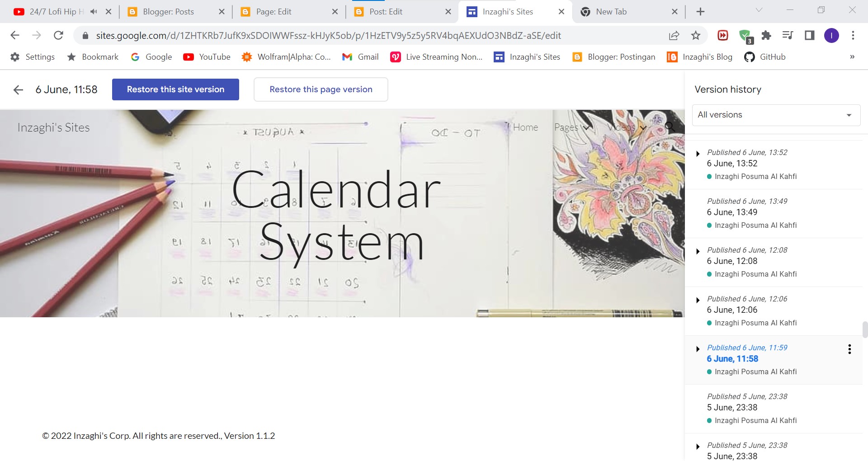Open the All versions dropdown

tap(776, 115)
